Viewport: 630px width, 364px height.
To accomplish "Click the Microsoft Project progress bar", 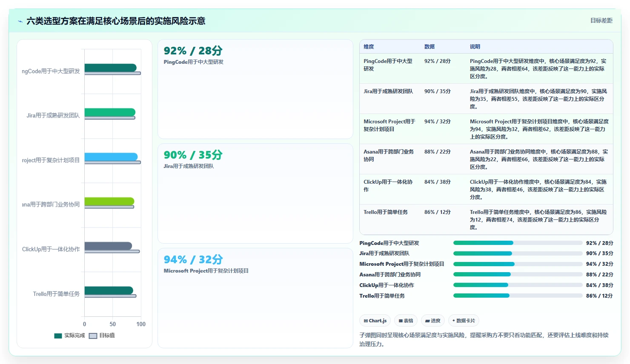I will click(518, 264).
